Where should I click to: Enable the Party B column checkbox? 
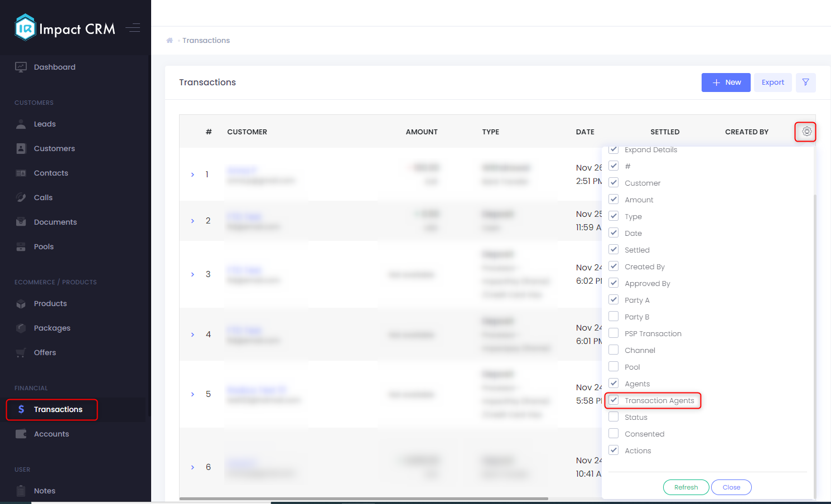pyautogui.click(x=613, y=316)
